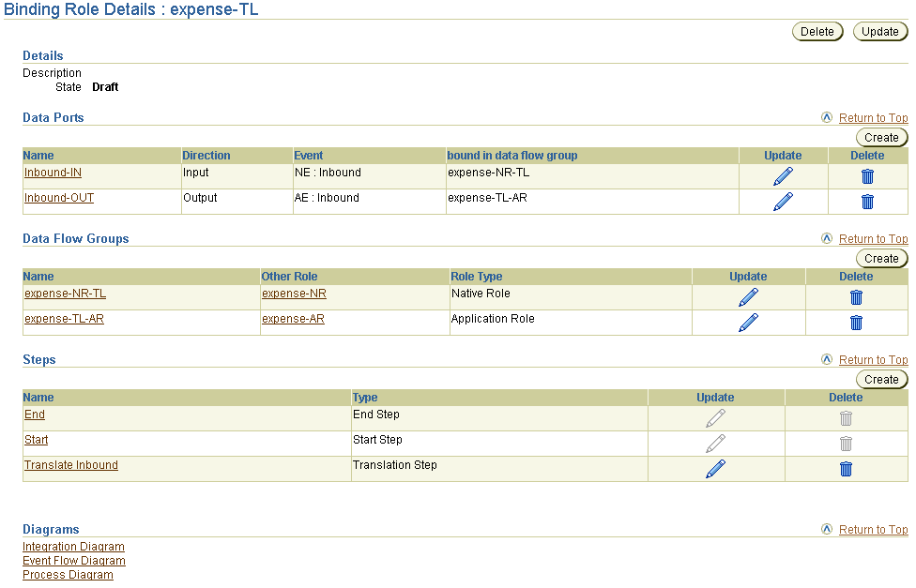Return to Top link in Steps section

point(874,360)
